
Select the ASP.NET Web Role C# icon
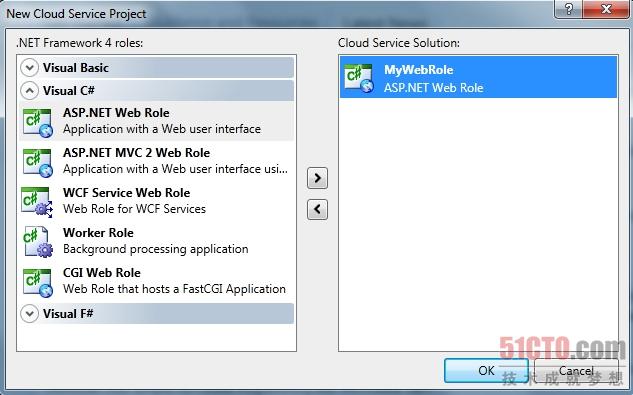point(38,123)
